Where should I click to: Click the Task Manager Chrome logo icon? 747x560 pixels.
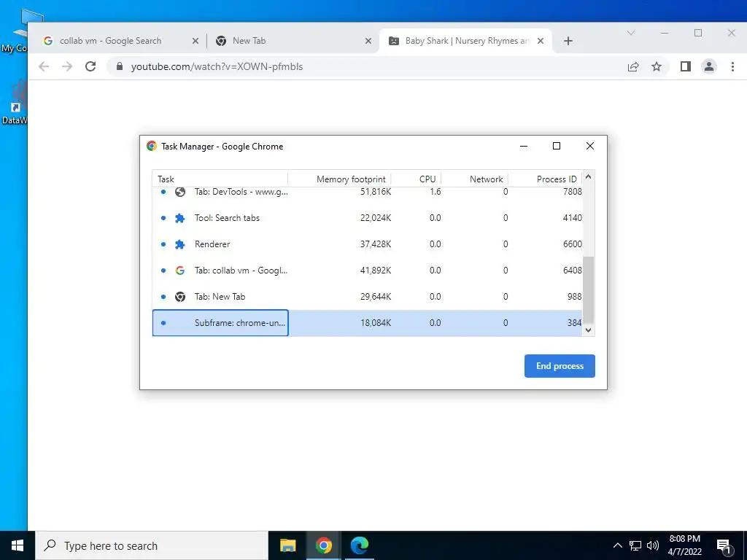(x=152, y=146)
